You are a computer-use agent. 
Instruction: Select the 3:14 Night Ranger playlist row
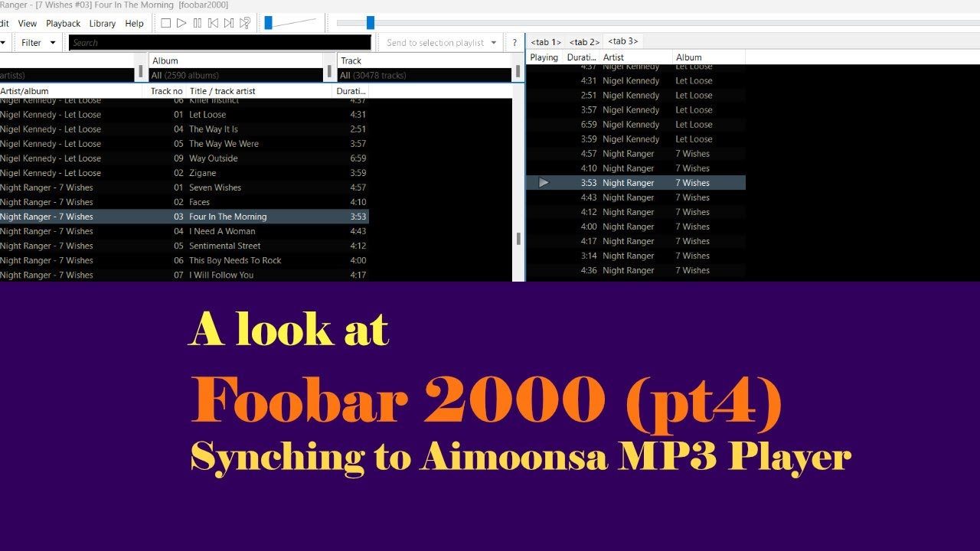pos(635,256)
